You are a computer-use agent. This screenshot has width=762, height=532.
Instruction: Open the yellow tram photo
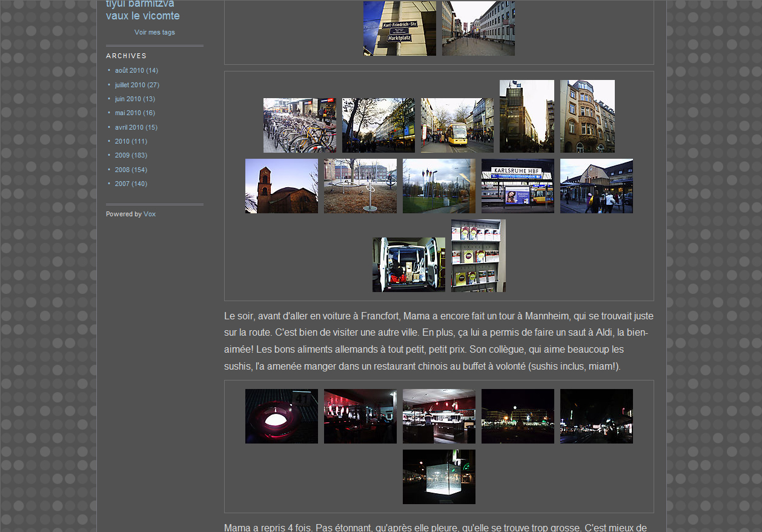point(457,125)
